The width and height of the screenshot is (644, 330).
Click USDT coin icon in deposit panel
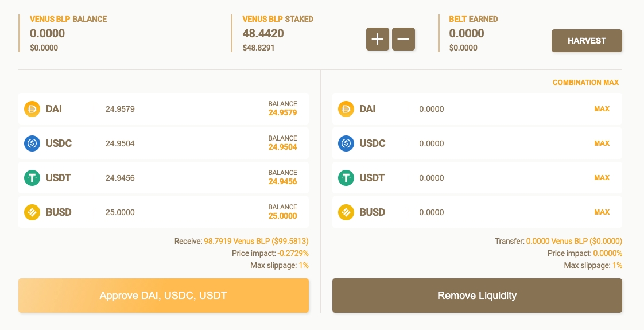32,178
